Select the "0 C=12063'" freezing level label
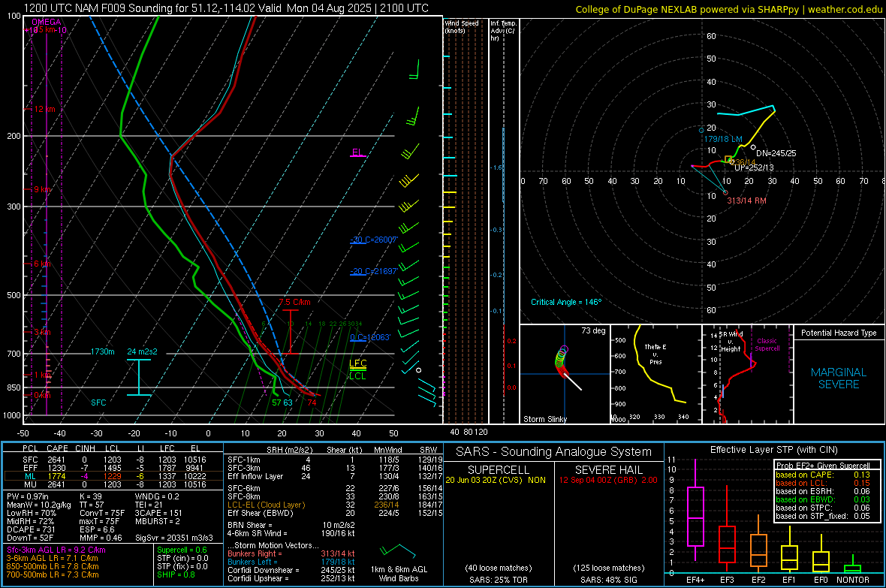 370,337
